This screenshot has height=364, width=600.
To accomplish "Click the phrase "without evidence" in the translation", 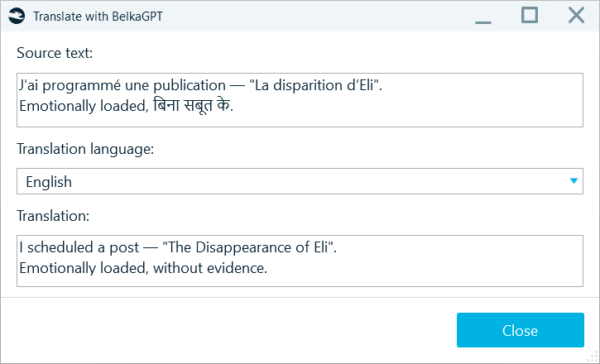I will [x=209, y=268].
